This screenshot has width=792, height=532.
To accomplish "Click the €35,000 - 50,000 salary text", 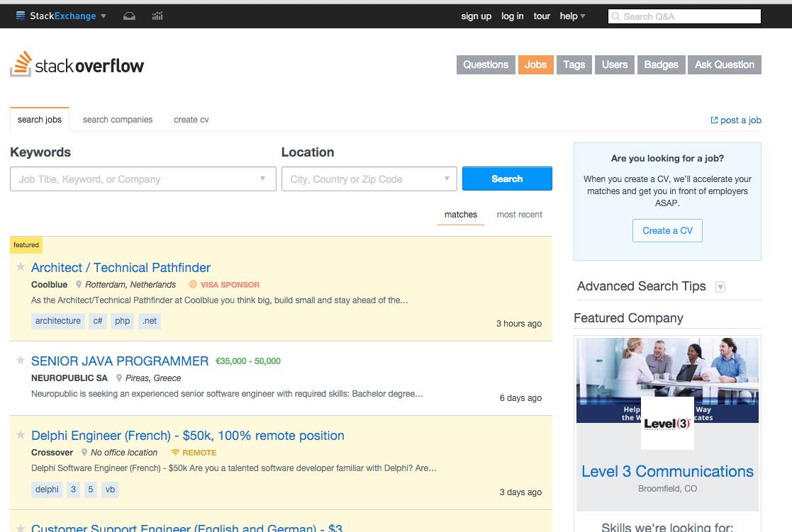I will click(x=248, y=361).
